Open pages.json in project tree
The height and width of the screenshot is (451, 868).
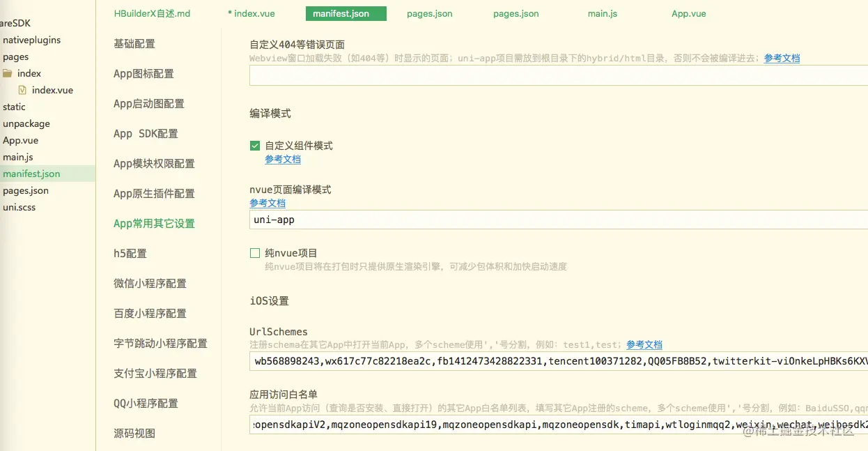pos(26,190)
